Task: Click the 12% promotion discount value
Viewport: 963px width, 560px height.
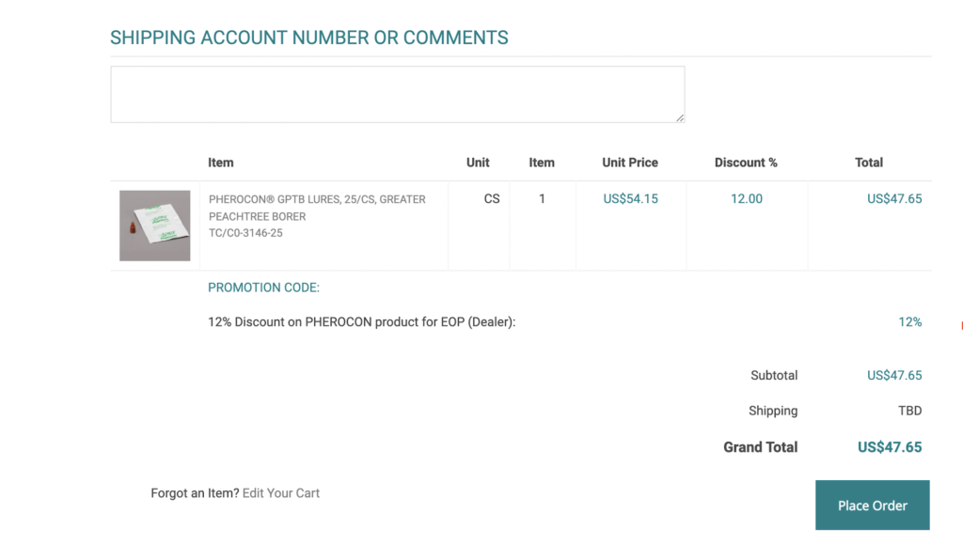Action: click(909, 321)
